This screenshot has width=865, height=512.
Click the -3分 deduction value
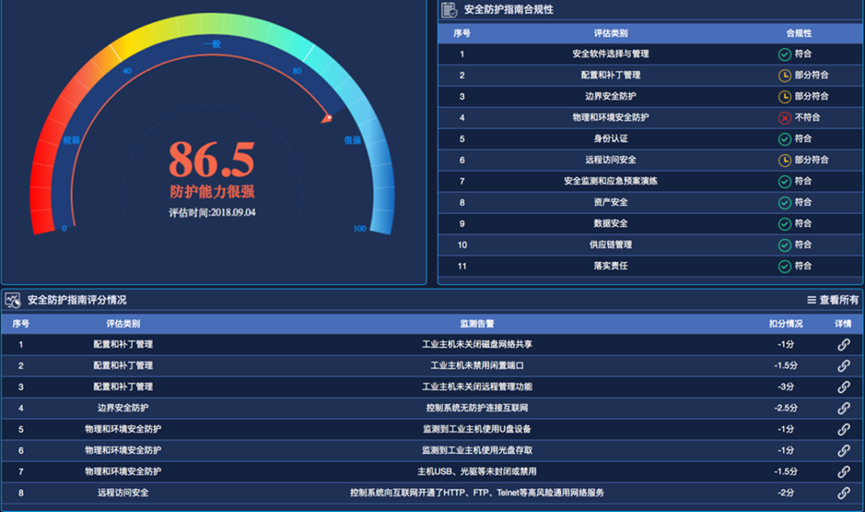point(786,387)
